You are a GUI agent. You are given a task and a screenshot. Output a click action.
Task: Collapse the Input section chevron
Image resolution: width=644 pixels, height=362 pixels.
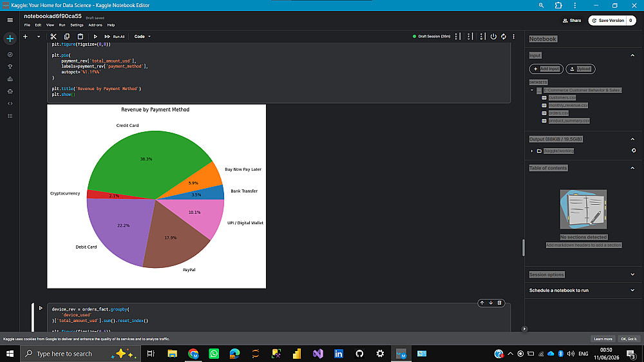(632, 55)
